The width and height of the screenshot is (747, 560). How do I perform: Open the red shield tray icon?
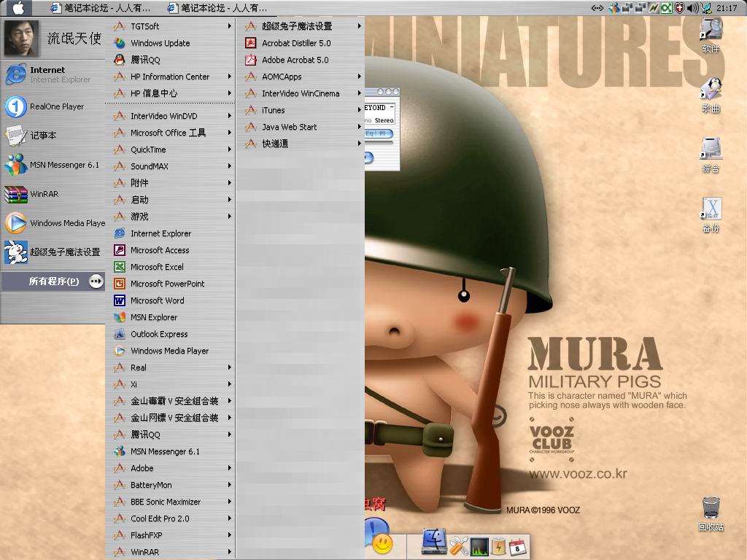tap(680, 7)
